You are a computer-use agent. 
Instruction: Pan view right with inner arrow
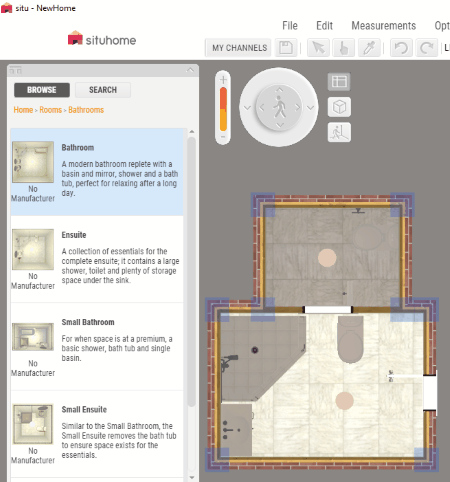pos(297,107)
